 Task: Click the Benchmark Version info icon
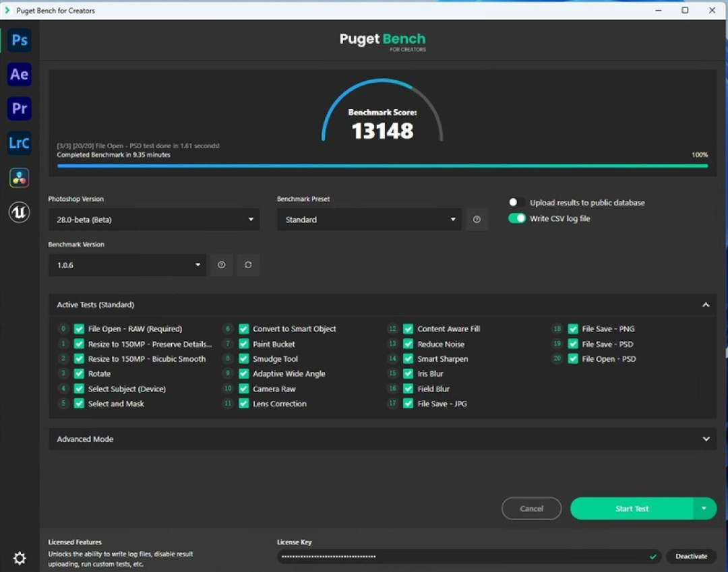[222, 265]
